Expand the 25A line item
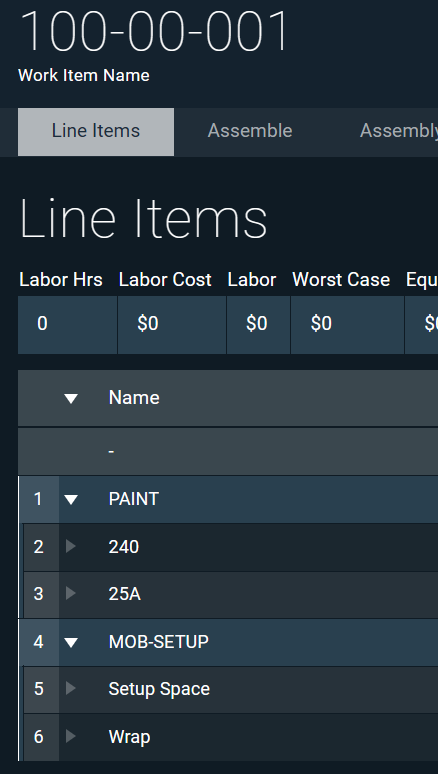 (71, 593)
